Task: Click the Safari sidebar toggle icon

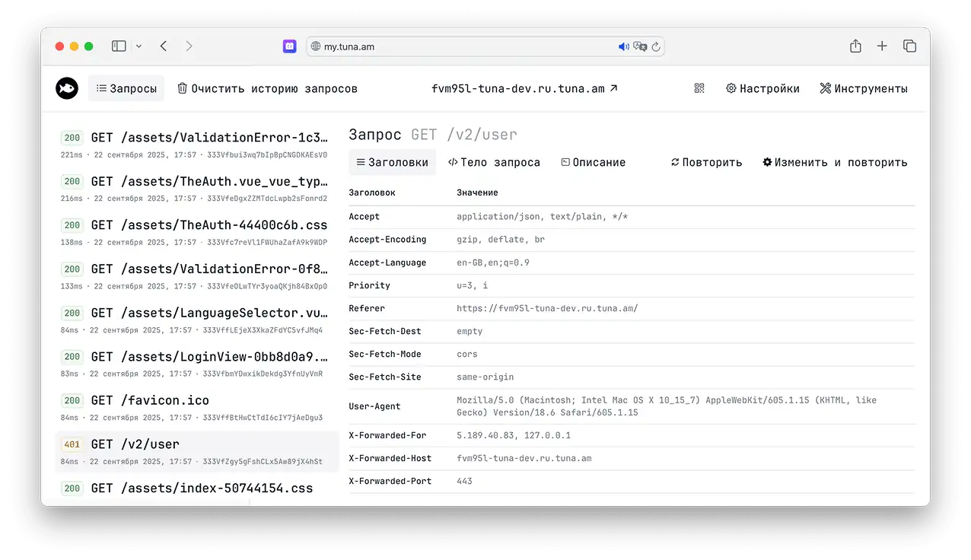Action: [x=119, y=46]
